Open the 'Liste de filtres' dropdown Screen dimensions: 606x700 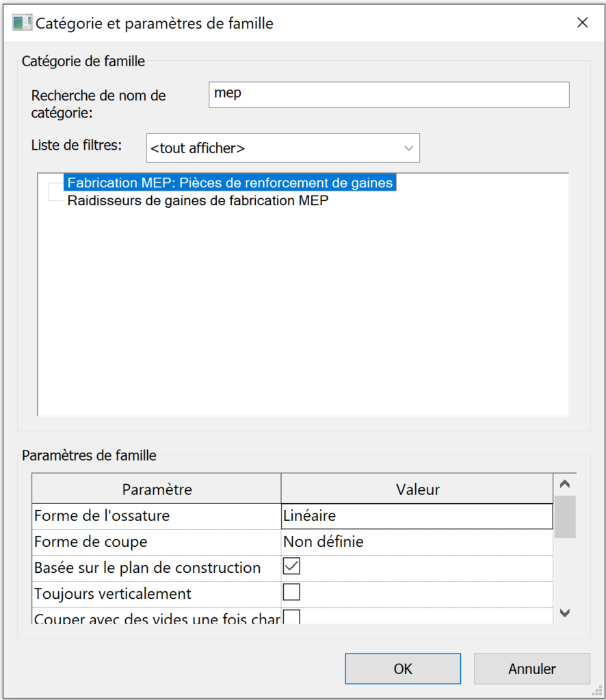(x=408, y=148)
